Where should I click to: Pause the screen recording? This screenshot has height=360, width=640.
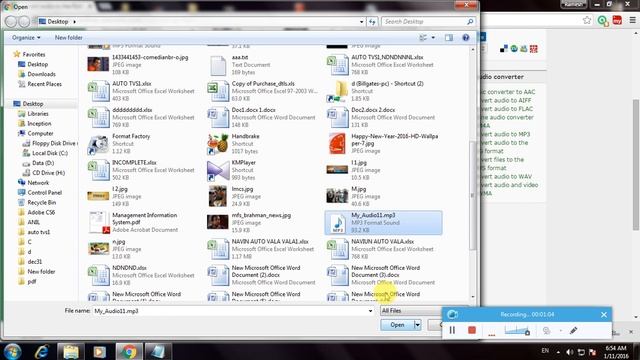(452, 330)
